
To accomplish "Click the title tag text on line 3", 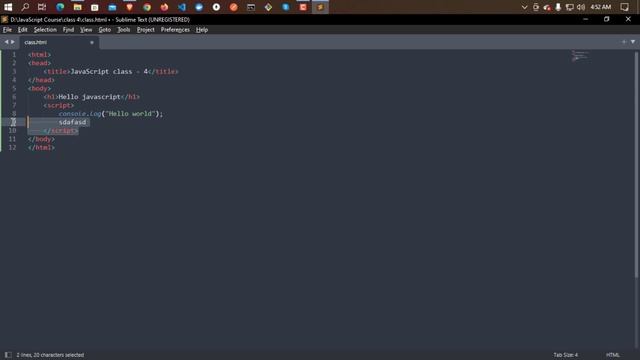I will click(111, 71).
